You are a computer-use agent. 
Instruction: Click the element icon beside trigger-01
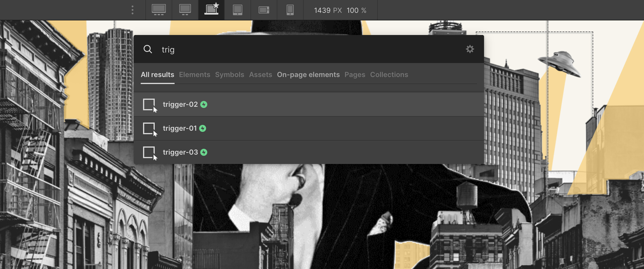(x=150, y=129)
